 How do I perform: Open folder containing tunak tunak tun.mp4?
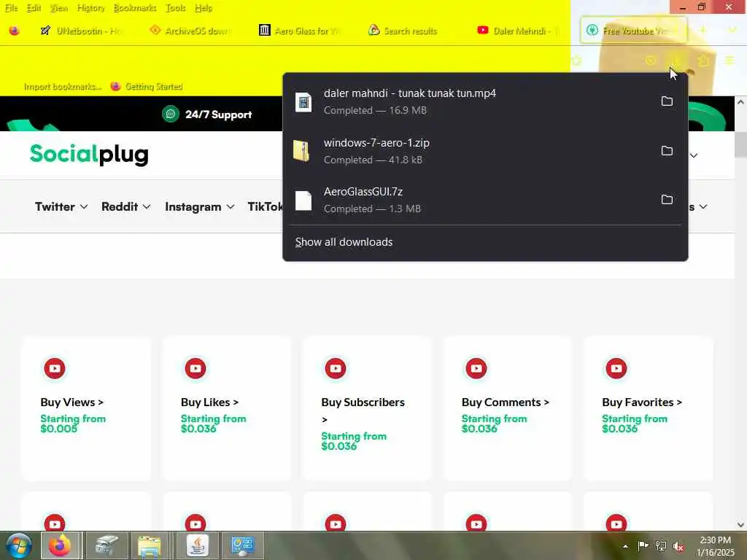[x=667, y=101]
